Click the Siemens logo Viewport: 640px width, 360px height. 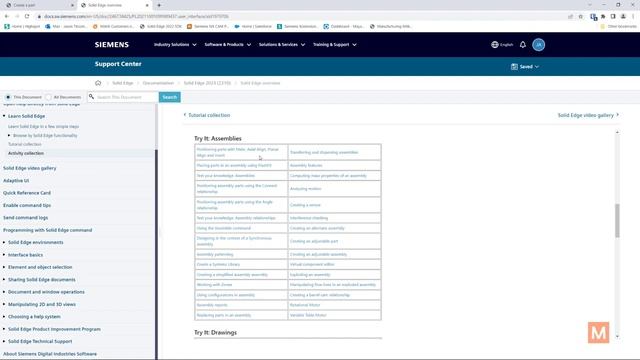pyautogui.click(x=112, y=44)
